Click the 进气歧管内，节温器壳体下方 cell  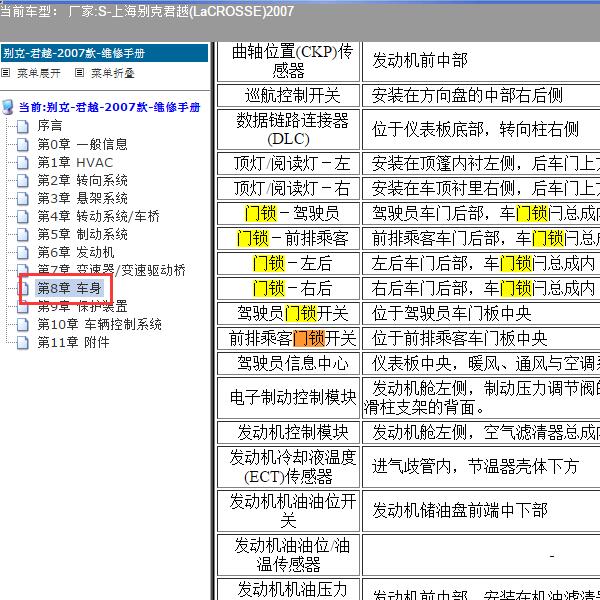pyautogui.click(x=481, y=467)
